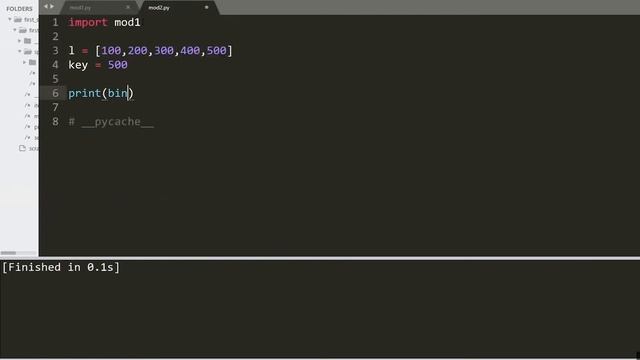Click the list value 100 on line 3
This screenshot has width=640, height=360.
click(x=111, y=51)
